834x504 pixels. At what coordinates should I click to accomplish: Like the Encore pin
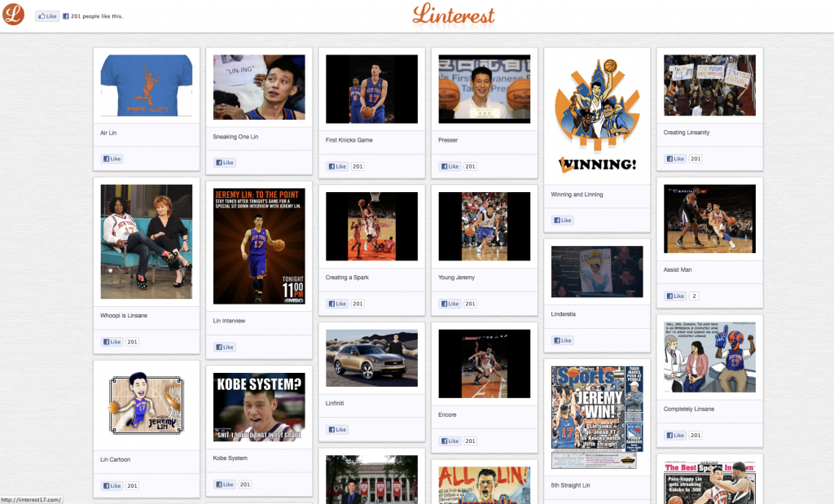[450, 440]
